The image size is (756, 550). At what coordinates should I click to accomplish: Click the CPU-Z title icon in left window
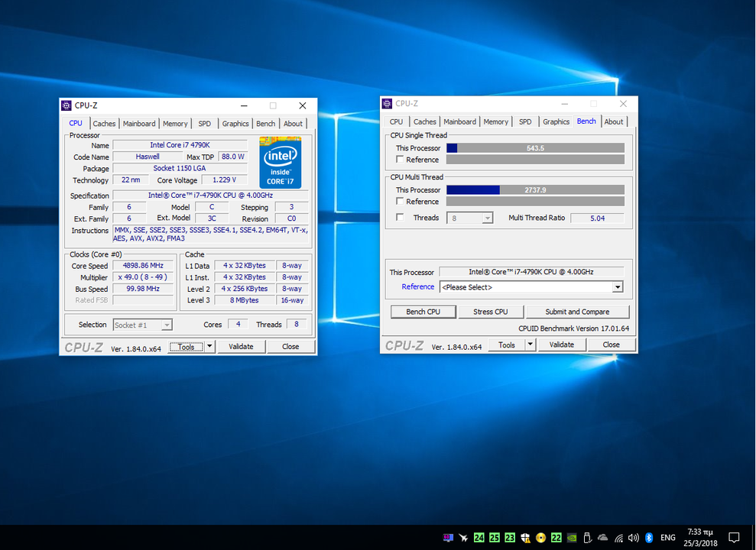(67, 105)
